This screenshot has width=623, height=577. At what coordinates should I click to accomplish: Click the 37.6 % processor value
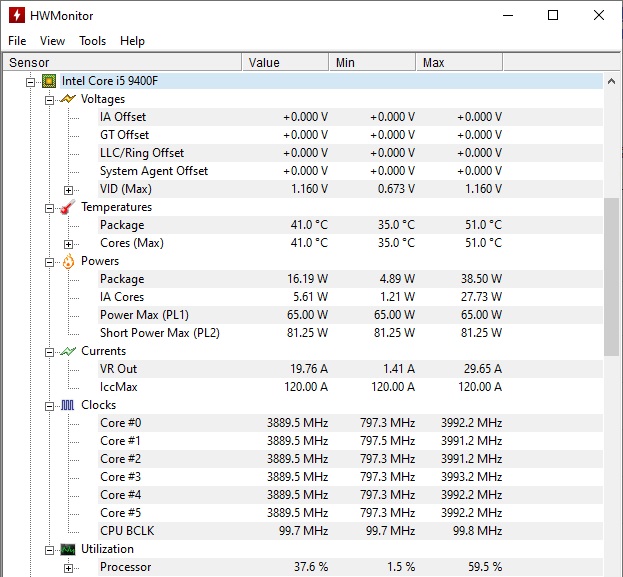tap(311, 567)
